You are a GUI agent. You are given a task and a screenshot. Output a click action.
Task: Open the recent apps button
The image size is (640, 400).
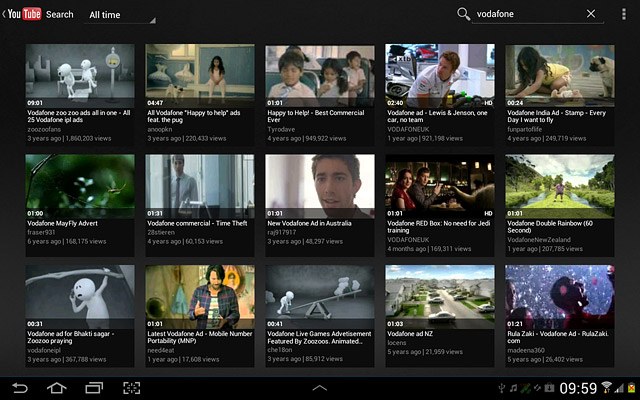(94, 388)
